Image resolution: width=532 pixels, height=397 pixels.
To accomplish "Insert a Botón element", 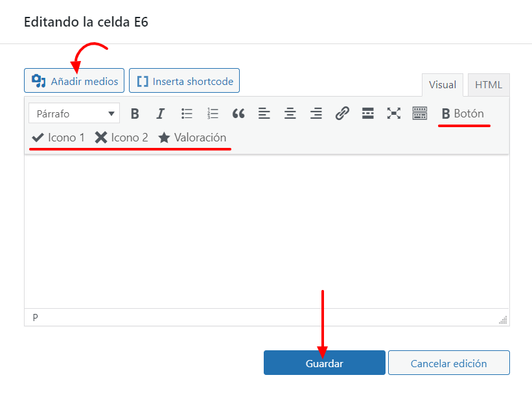I will tap(463, 114).
